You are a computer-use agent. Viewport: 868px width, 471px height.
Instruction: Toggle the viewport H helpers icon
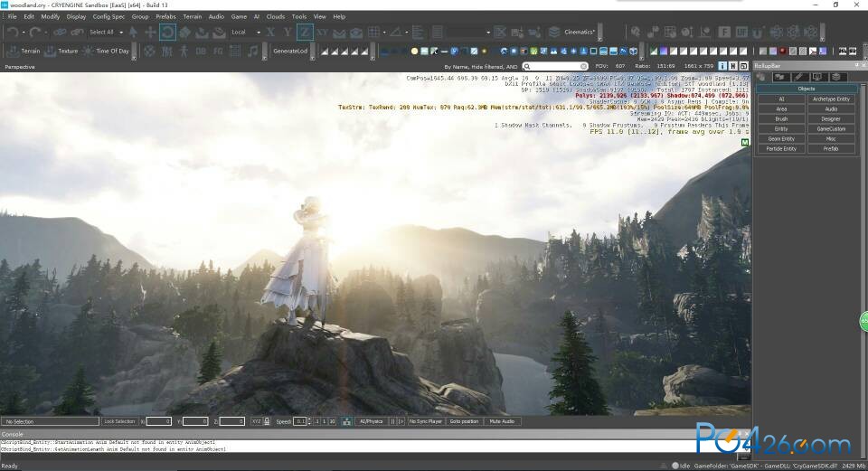733,66
